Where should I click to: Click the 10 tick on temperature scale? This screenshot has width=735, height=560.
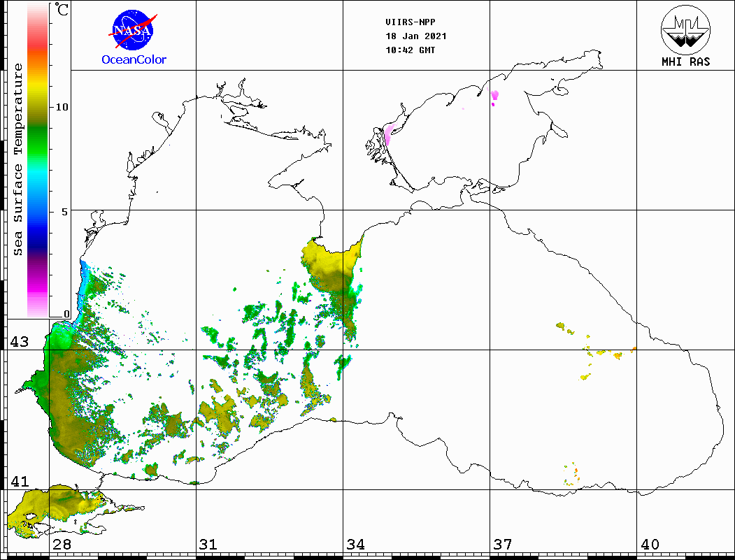click(62, 107)
